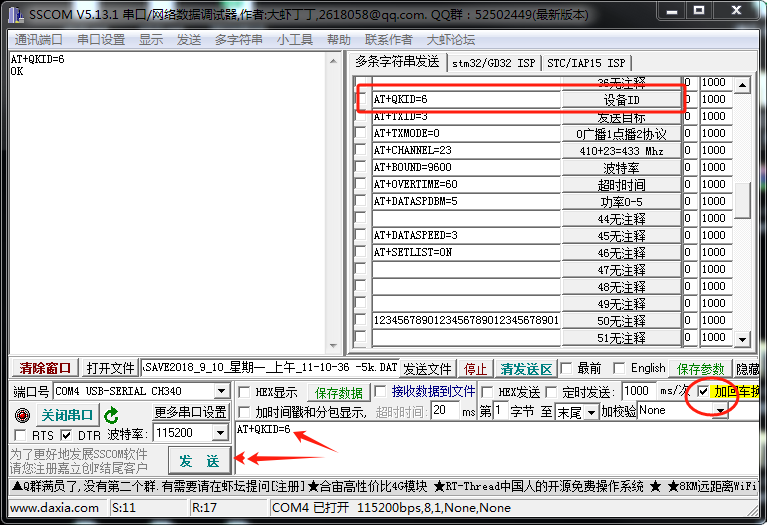The height and width of the screenshot is (525, 767).
Task: Click the AT+DATASPEED=3 string field
Action: [466, 235]
